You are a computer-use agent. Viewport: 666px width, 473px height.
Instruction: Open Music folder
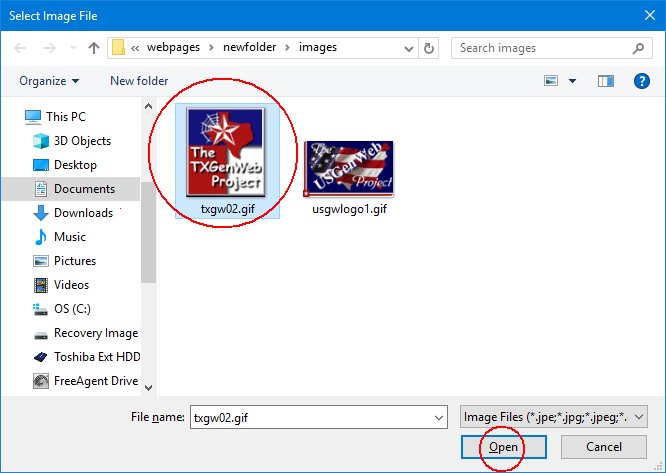(x=70, y=236)
